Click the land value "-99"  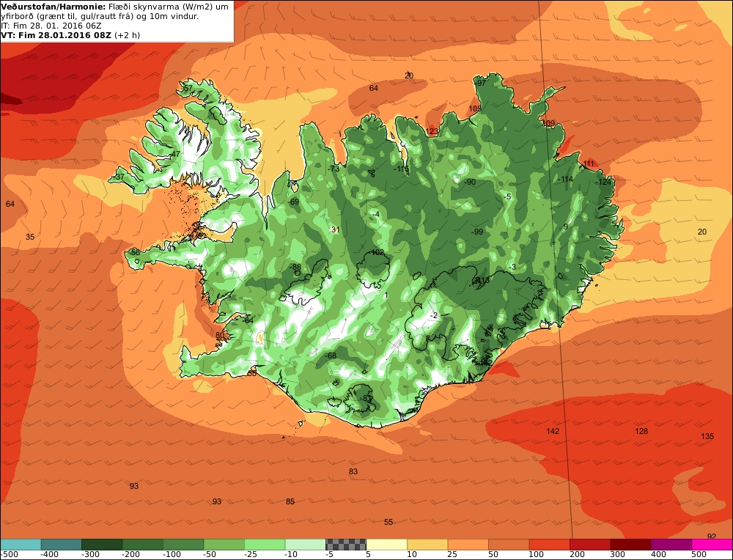pyautogui.click(x=477, y=232)
